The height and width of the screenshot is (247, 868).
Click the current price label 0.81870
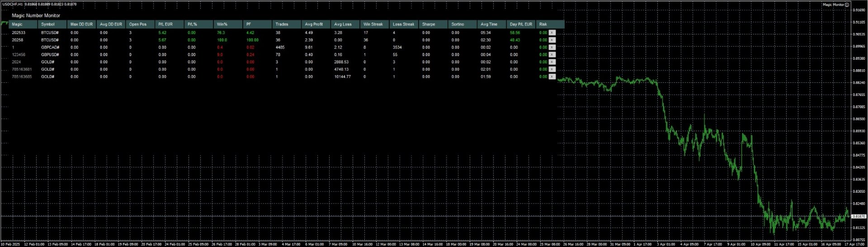point(859,216)
